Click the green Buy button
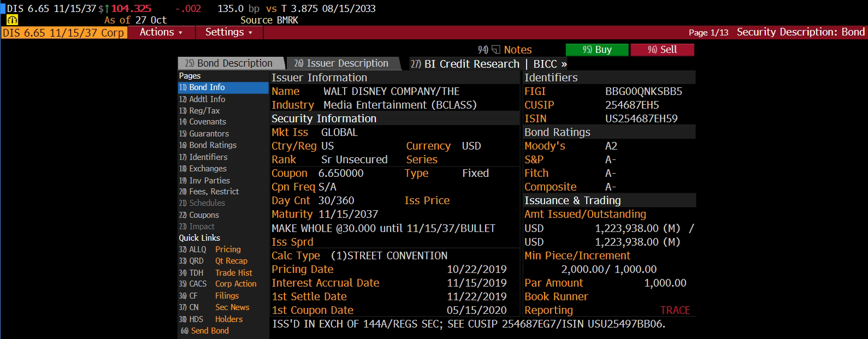This screenshot has height=339, width=868. [x=597, y=50]
